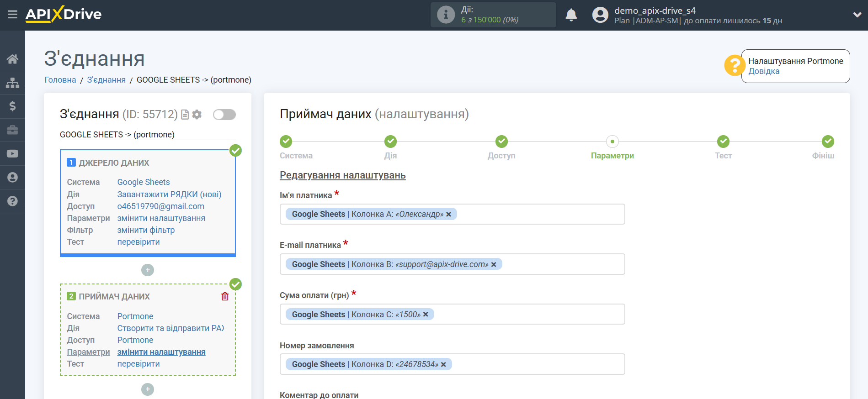Open the hamburger menu in the header
Viewport: 868px width, 399px height.
point(12,15)
